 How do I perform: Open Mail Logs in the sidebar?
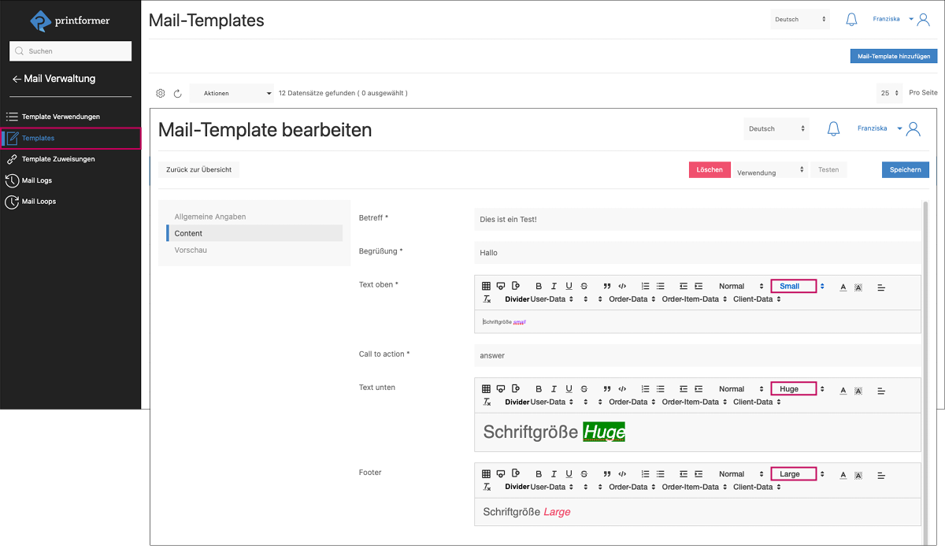tap(37, 180)
